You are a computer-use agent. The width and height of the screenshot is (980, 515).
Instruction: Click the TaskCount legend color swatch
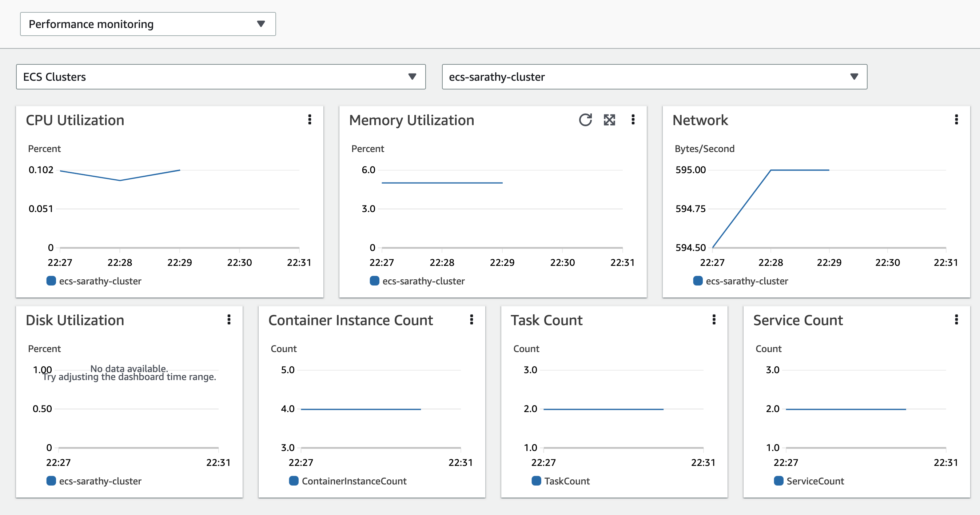coord(536,481)
